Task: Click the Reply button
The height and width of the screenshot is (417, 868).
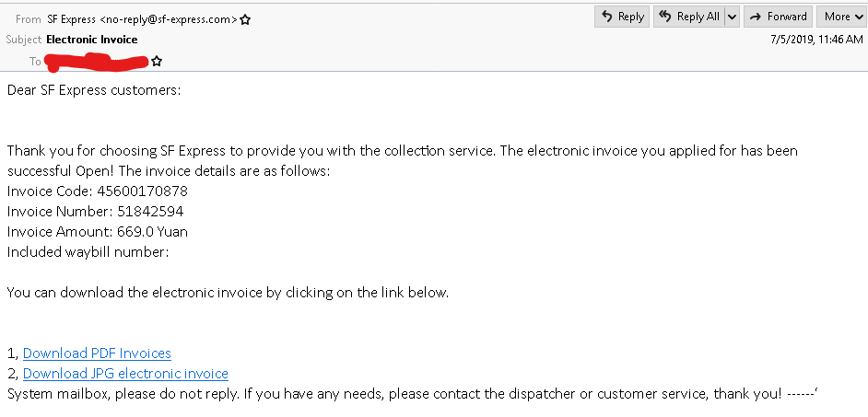Action: [622, 17]
